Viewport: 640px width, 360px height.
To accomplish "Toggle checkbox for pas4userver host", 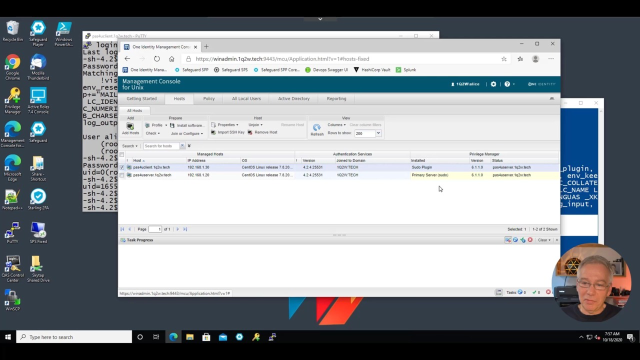I will pyautogui.click(x=122, y=175).
